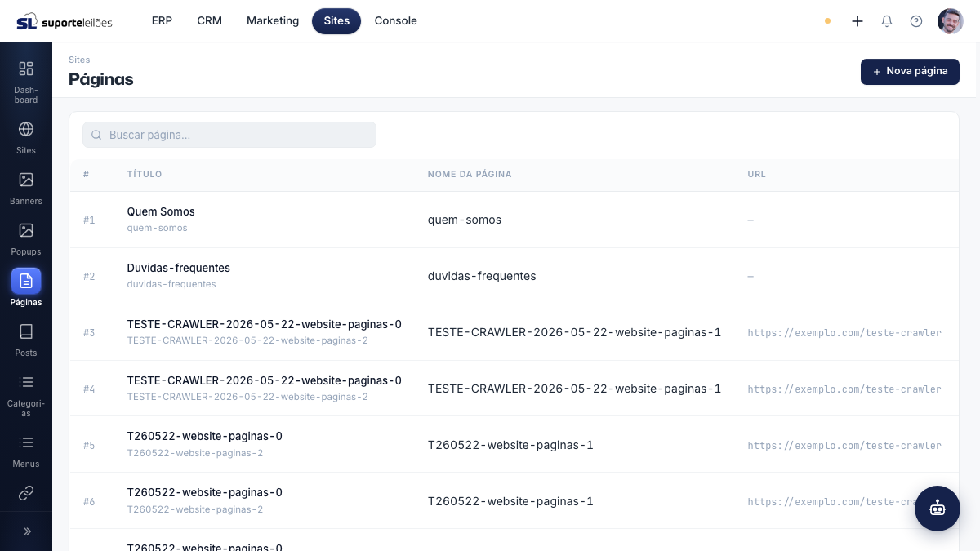
Task: Open the Quem Somos page row title
Action: pos(161,211)
